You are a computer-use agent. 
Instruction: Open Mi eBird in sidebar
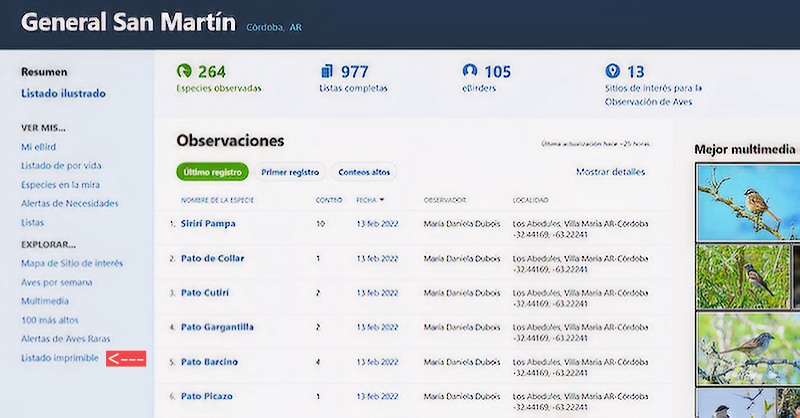41,147
